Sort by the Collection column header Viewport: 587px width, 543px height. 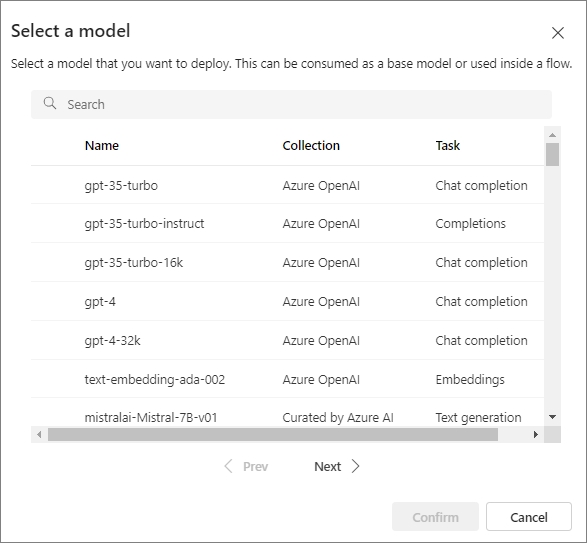click(311, 145)
